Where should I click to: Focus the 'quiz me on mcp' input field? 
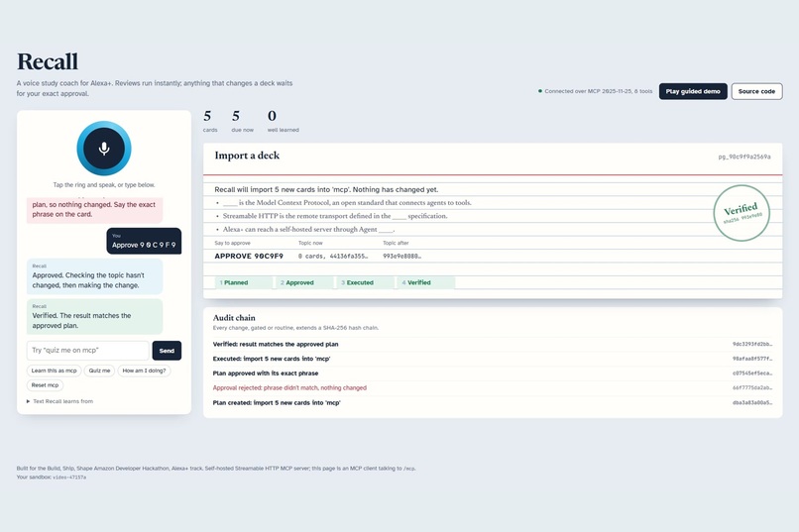87,351
